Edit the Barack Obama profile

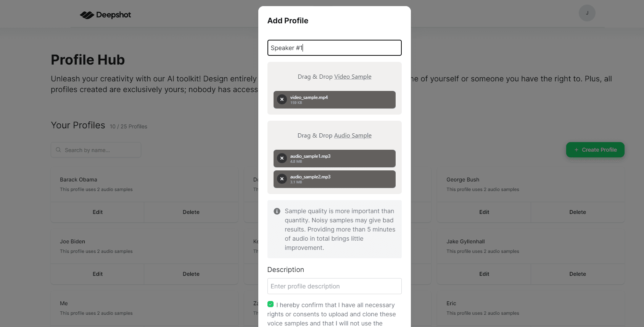[97, 212]
